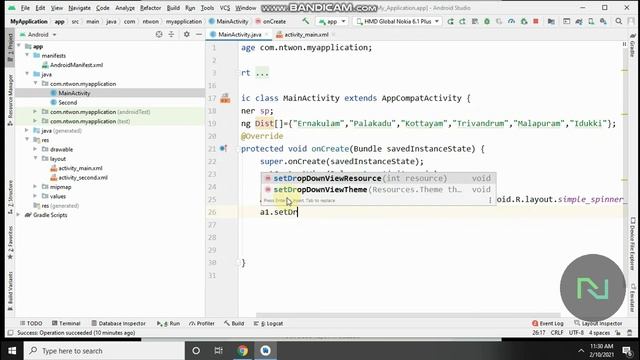640x360 pixels.
Task: Open the Build menu
Action: pos(173,8)
